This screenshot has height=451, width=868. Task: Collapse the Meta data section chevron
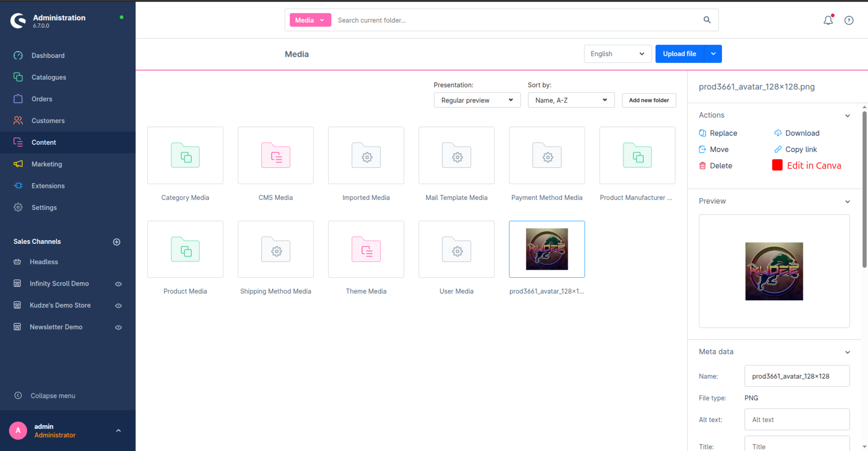[x=848, y=352]
